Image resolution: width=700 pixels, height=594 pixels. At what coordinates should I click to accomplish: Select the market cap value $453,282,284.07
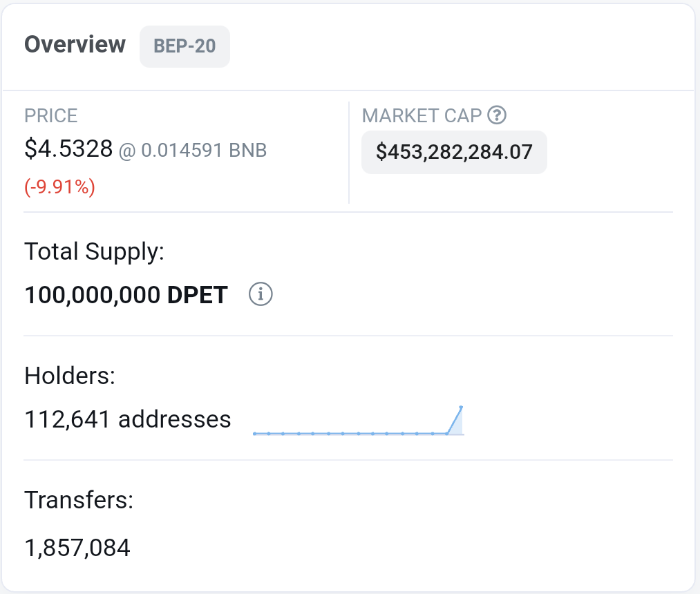[454, 152]
